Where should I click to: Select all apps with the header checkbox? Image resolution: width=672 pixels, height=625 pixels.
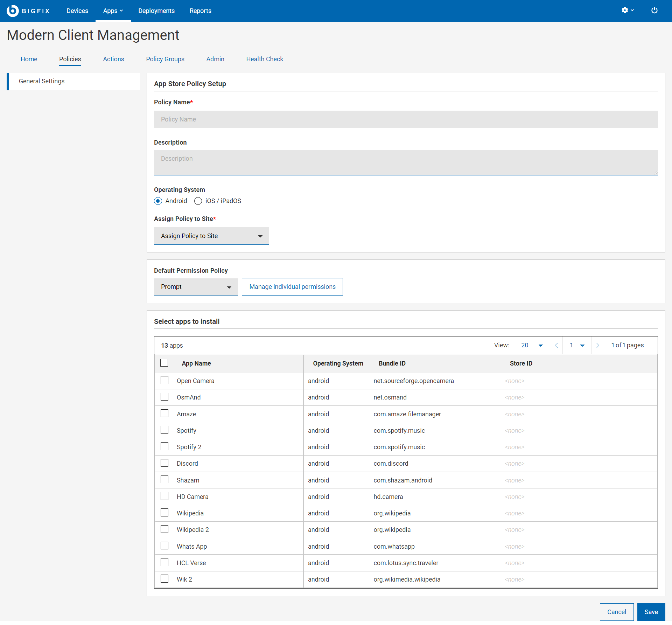point(164,363)
